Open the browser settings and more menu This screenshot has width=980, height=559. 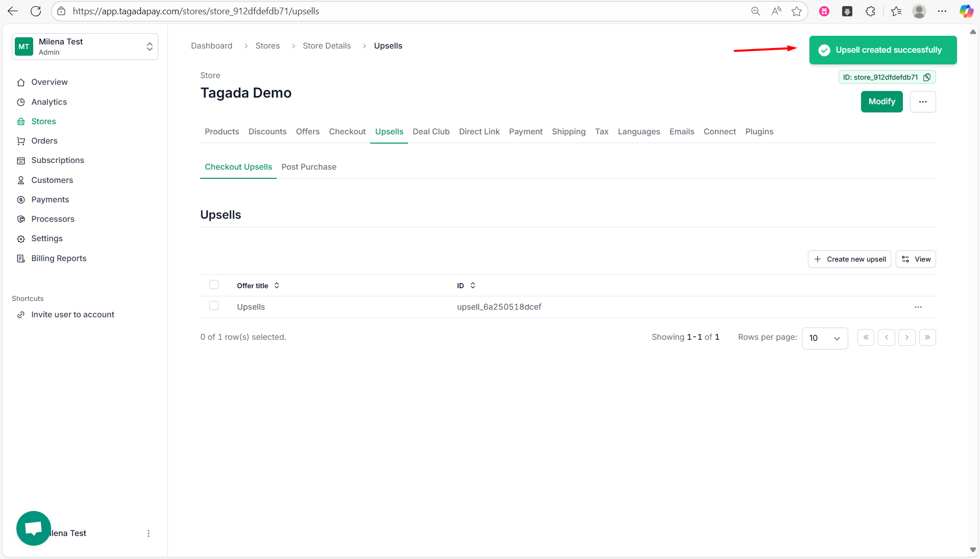pos(942,11)
